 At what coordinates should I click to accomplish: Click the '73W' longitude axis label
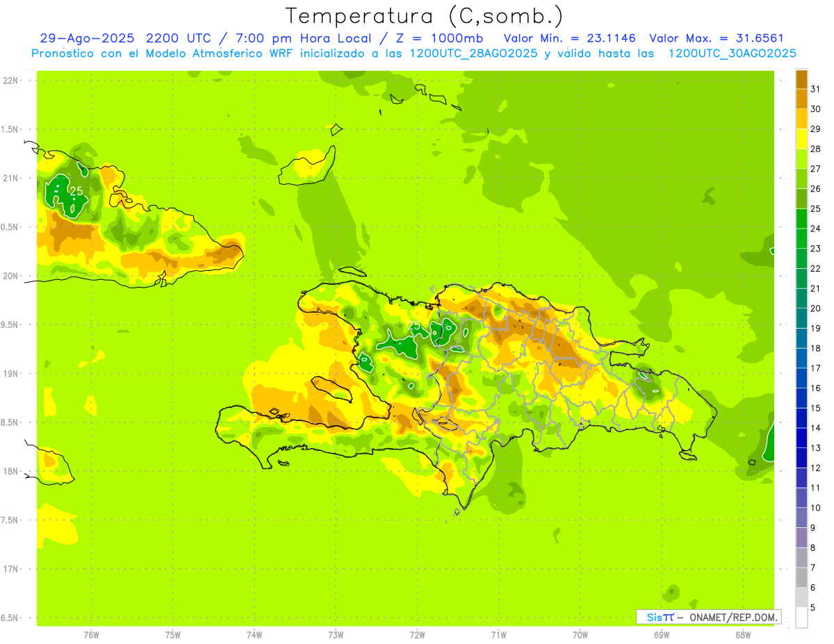coord(336,635)
